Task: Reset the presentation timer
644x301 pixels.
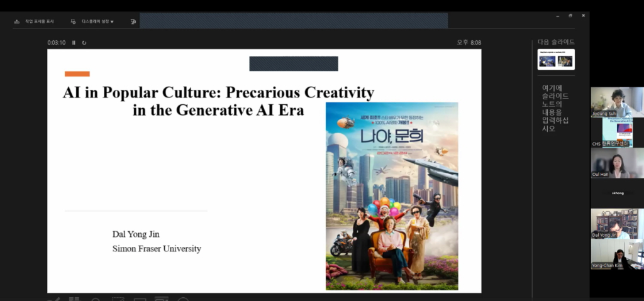Action: point(84,43)
